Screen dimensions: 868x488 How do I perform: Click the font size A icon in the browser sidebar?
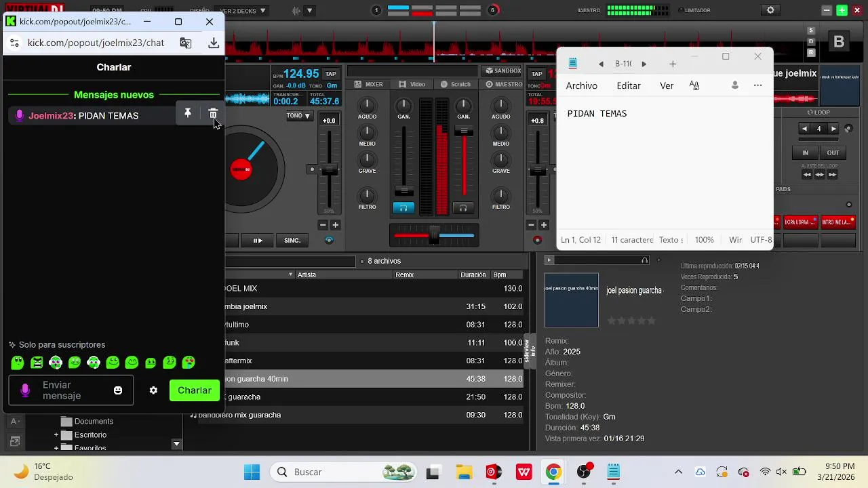click(14, 422)
